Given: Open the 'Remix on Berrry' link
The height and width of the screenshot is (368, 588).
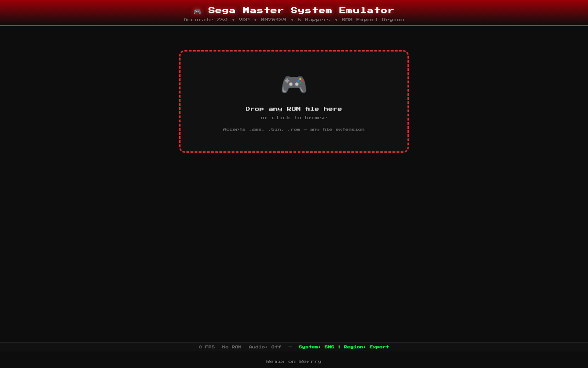Looking at the screenshot, I should point(294,362).
